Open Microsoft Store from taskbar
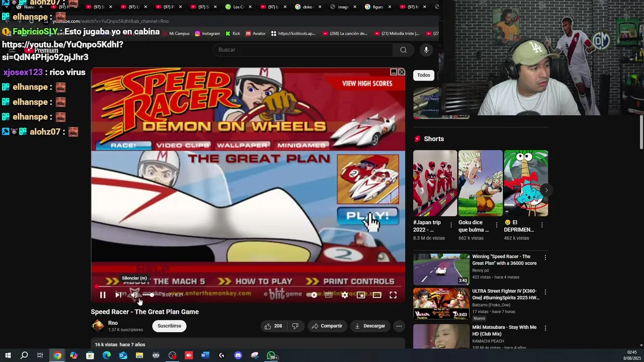644x362 pixels. (90, 355)
